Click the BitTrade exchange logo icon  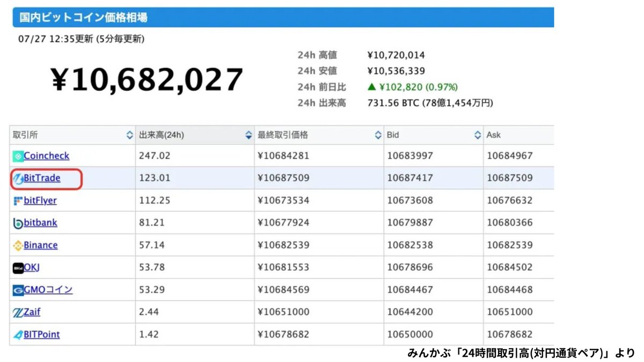click(x=18, y=179)
